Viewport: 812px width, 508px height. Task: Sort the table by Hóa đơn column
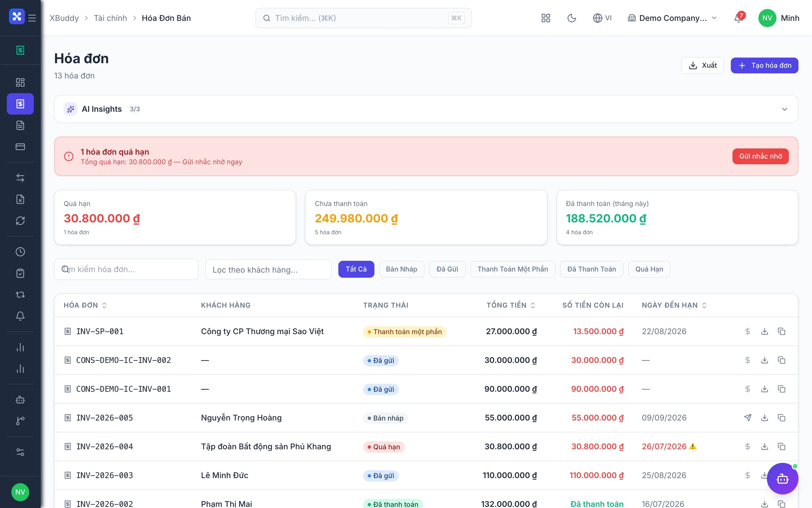pyautogui.click(x=85, y=305)
